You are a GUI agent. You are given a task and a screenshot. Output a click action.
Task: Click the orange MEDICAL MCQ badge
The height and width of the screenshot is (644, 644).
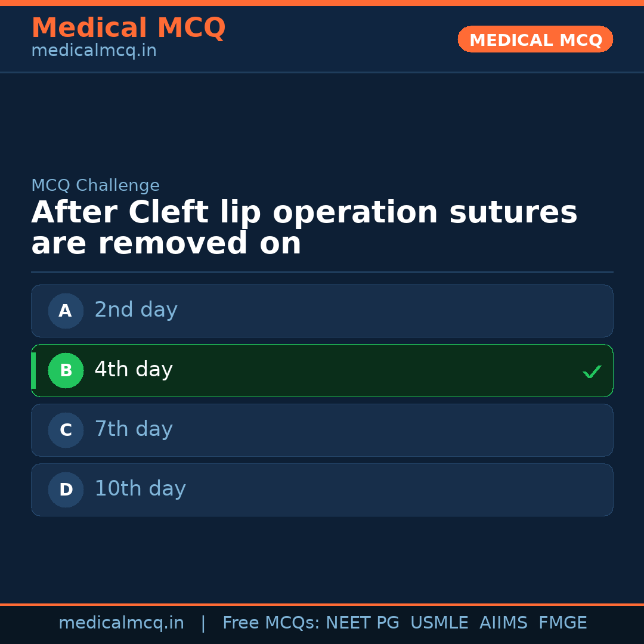click(535, 39)
